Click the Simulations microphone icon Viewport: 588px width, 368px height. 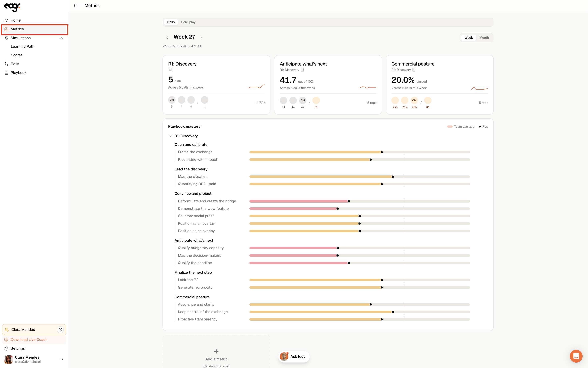click(x=6, y=38)
